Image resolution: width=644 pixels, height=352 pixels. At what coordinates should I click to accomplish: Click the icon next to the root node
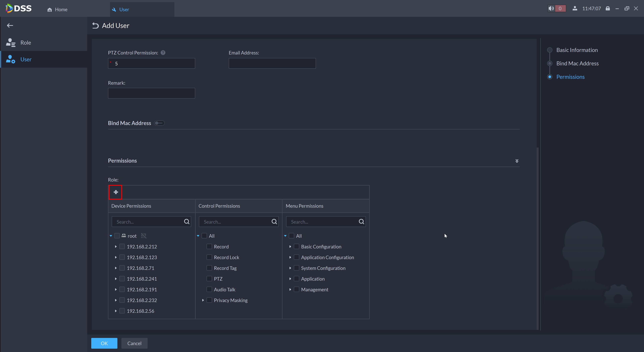point(144,236)
